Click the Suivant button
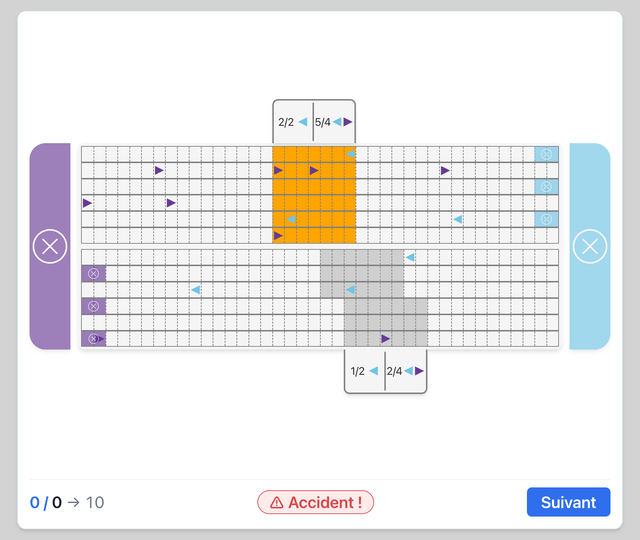Screen dimensions: 640x540 (568, 502)
